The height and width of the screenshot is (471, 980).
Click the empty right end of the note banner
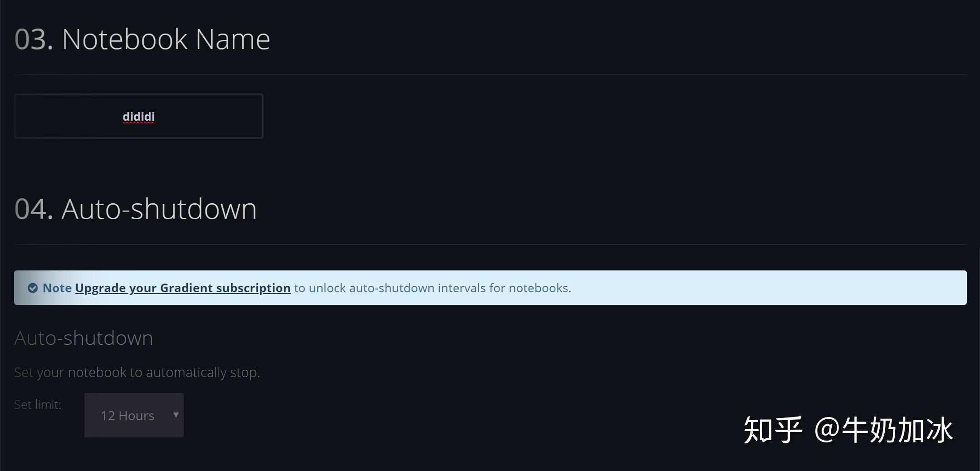(862, 288)
